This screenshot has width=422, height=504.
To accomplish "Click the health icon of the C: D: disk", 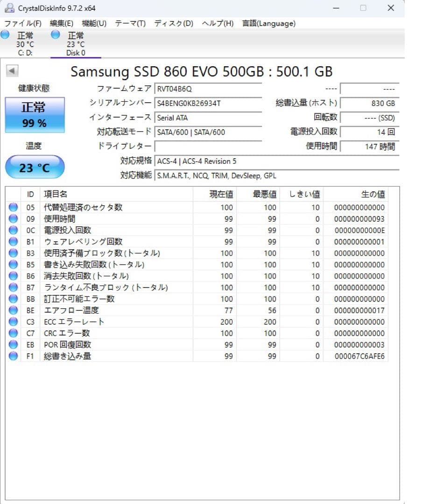I will (5, 35).
